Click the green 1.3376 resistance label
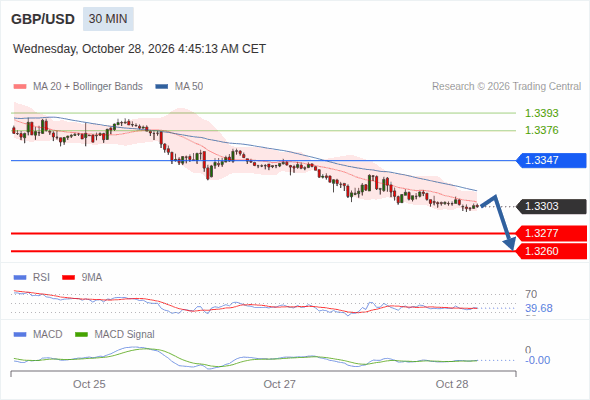The image size is (590, 400). [541, 130]
